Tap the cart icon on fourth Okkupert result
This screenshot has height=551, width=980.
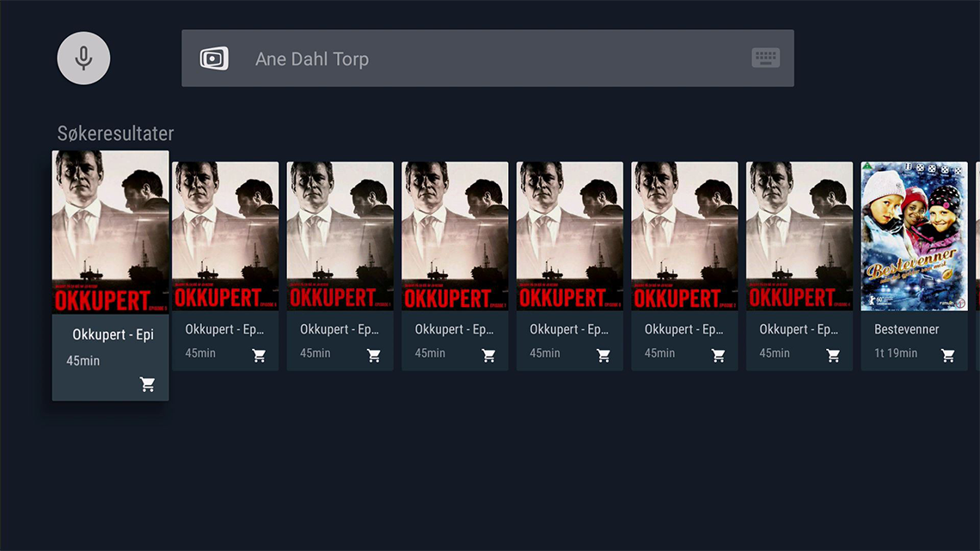tap(488, 355)
